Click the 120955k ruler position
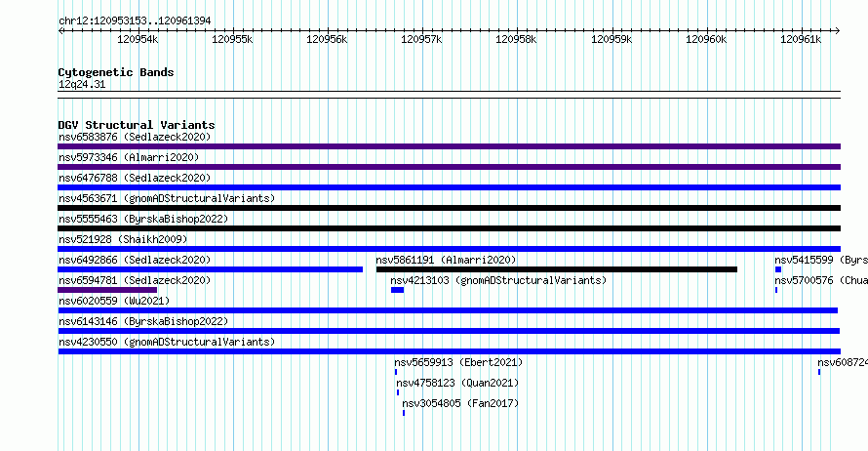The image size is (868, 451). (232, 39)
